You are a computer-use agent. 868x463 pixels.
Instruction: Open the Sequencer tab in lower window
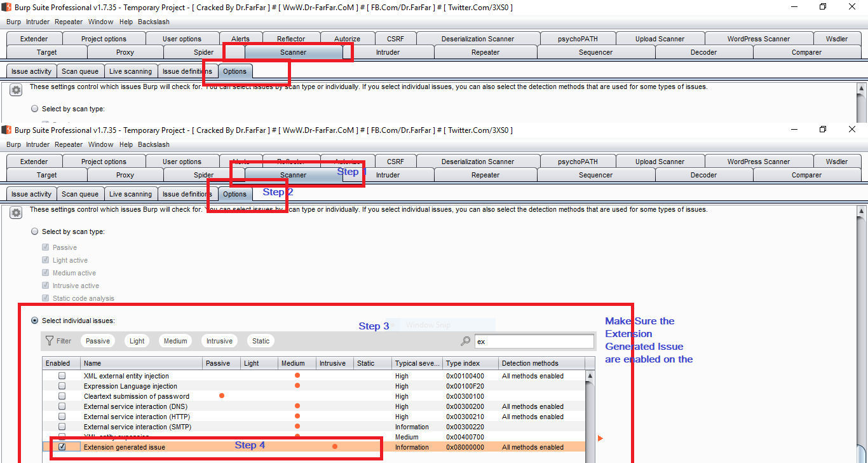[595, 175]
